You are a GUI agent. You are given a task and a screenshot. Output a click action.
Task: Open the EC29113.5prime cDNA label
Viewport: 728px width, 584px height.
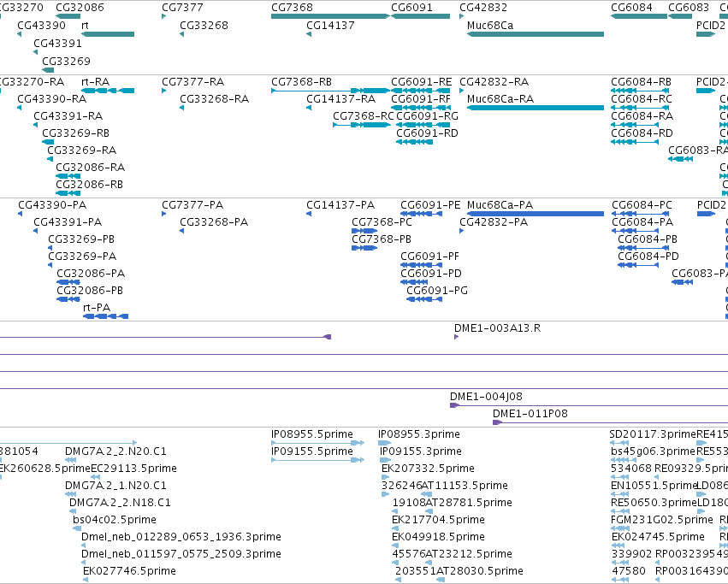134,469
